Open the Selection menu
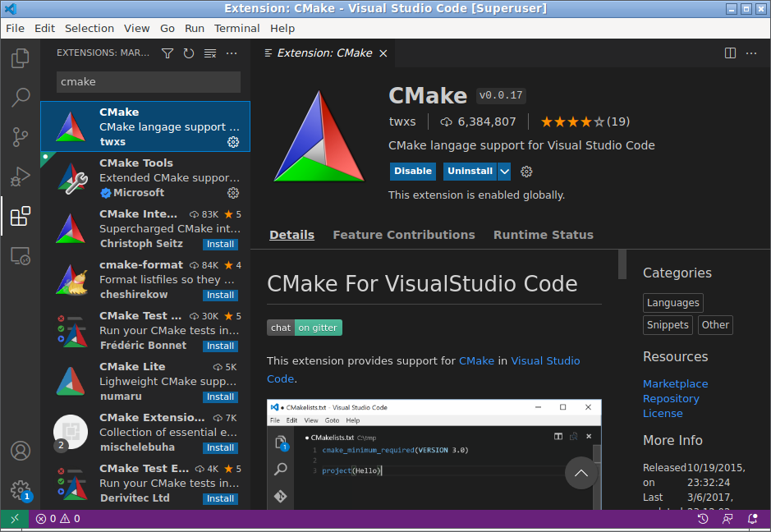 click(89, 29)
